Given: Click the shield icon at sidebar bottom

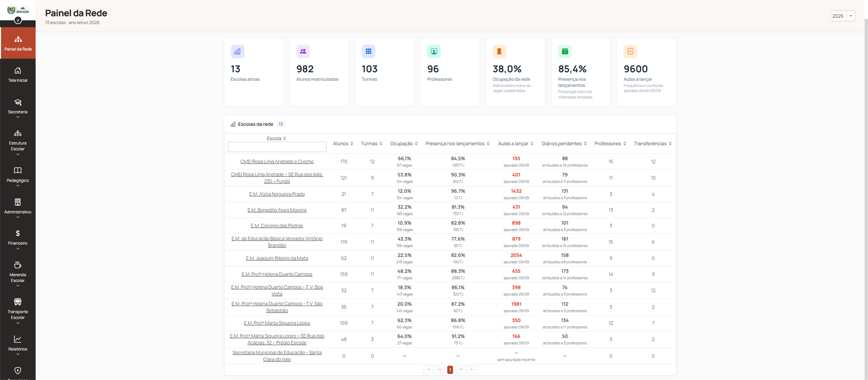Looking at the screenshot, I should 18,371.
